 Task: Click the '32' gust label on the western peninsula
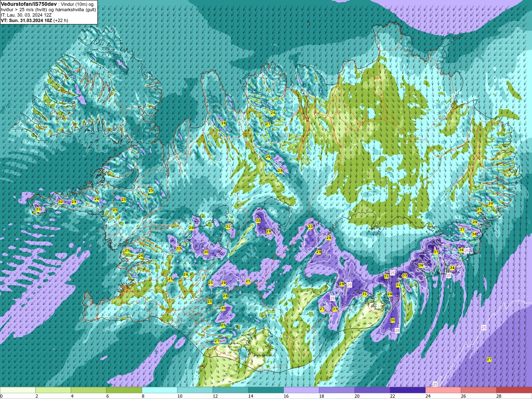pyautogui.click(x=61, y=202)
